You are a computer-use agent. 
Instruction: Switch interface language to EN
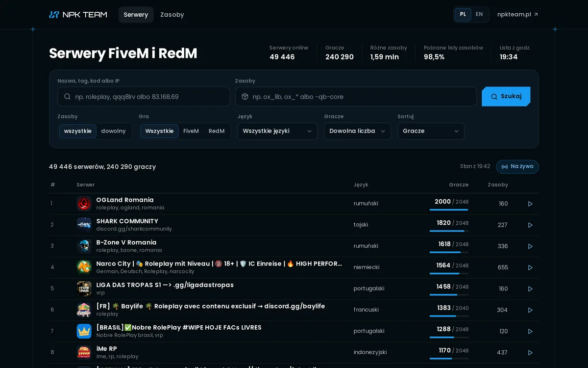[479, 14]
